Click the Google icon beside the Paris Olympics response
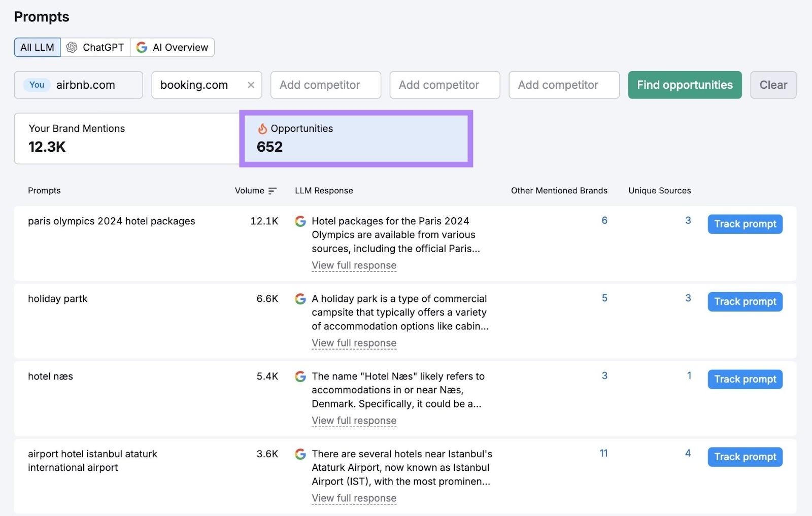 pyautogui.click(x=300, y=221)
